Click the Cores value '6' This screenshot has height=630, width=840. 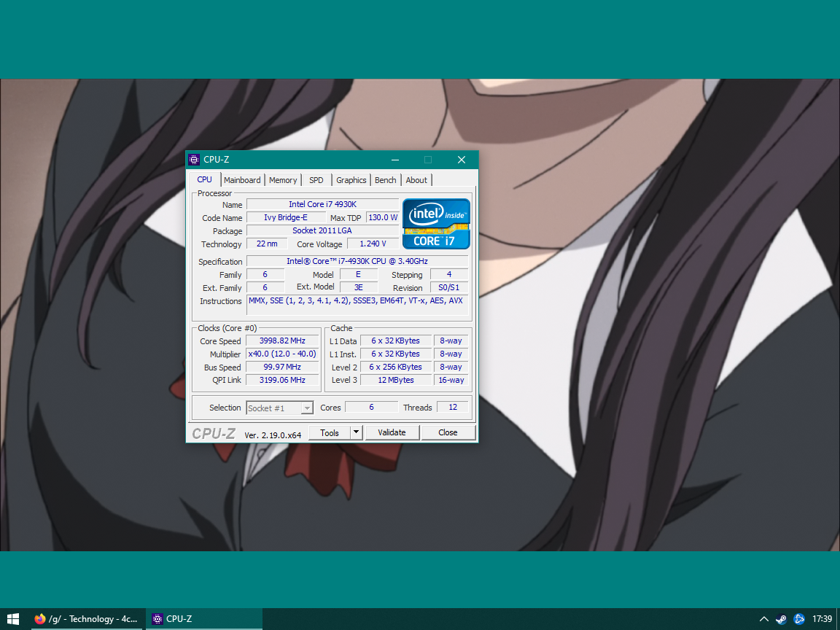371,407
